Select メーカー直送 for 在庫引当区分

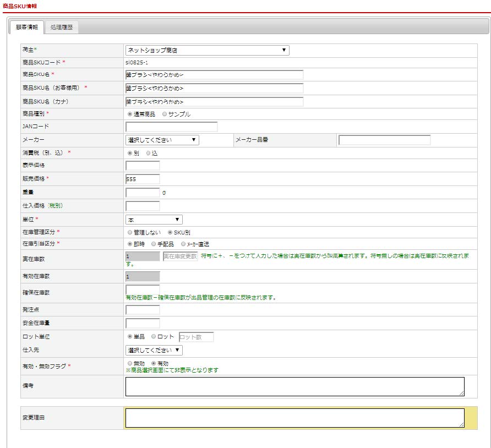(x=183, y=244)
